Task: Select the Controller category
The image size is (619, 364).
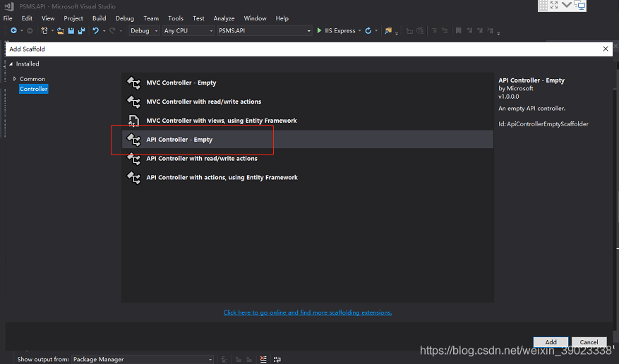Action: click(x=34, y=89)
